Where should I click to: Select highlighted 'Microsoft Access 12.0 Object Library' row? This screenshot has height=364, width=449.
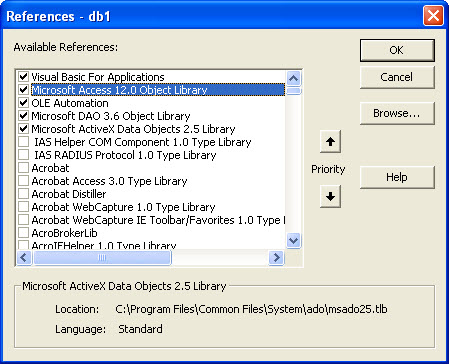pos(158,90)
